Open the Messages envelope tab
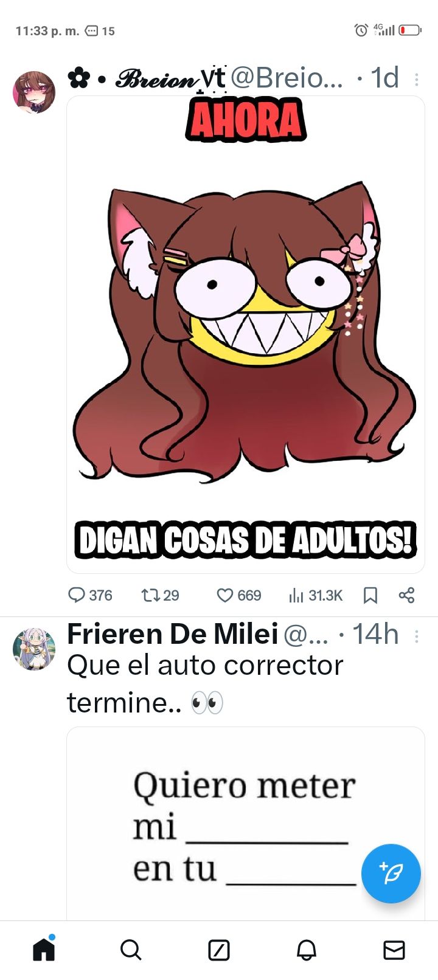Viewport: 438px width, 980px height. (x=394, y=950)
